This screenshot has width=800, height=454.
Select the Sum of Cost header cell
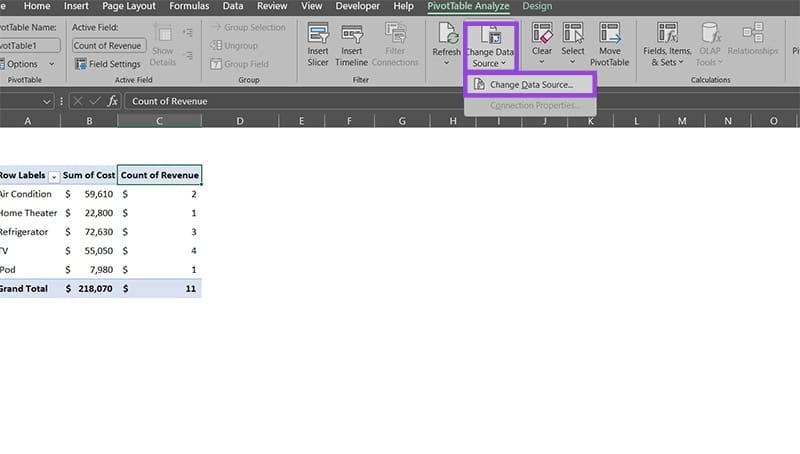[89, 175]
